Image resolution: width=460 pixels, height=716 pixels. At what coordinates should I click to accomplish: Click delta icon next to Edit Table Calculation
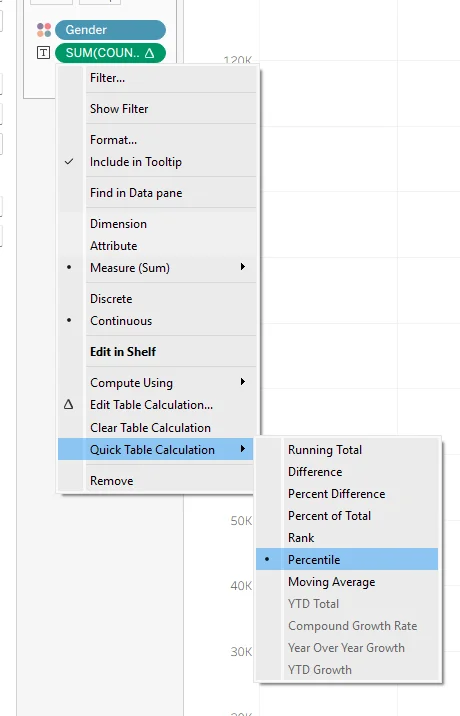pos(69,404)
